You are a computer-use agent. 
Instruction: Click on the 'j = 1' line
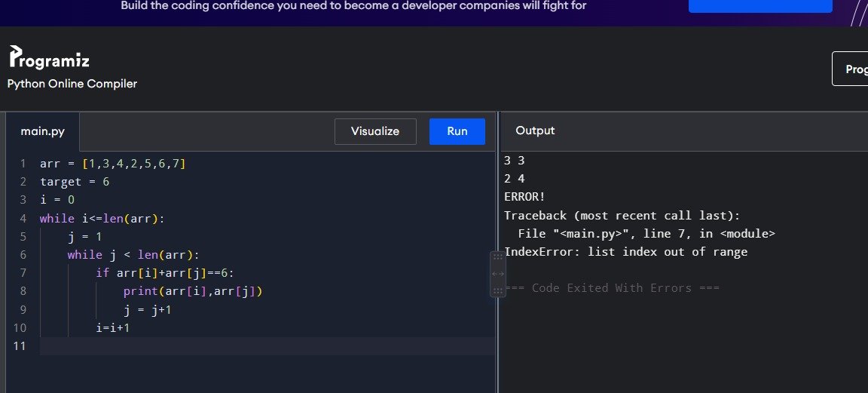tap(84, 237)
